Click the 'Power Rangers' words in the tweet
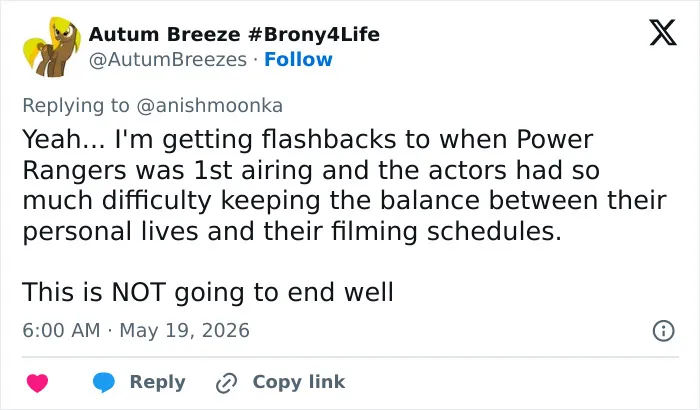 [308, 155]
